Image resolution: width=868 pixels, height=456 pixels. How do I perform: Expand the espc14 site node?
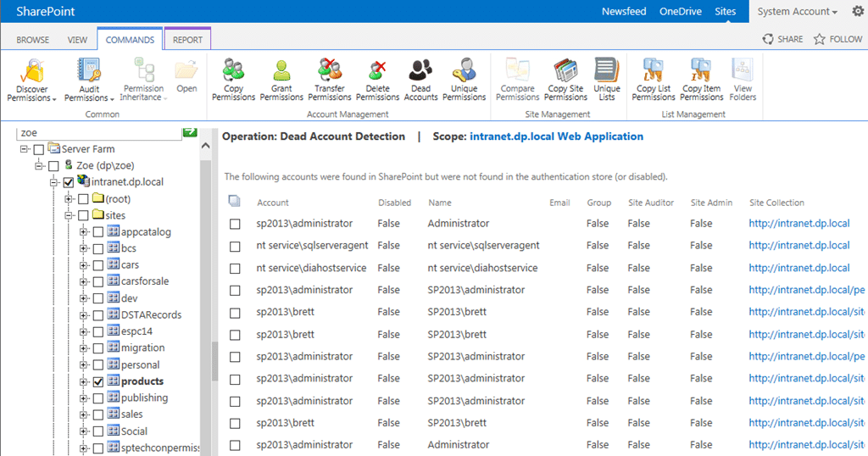click(83, 331)
